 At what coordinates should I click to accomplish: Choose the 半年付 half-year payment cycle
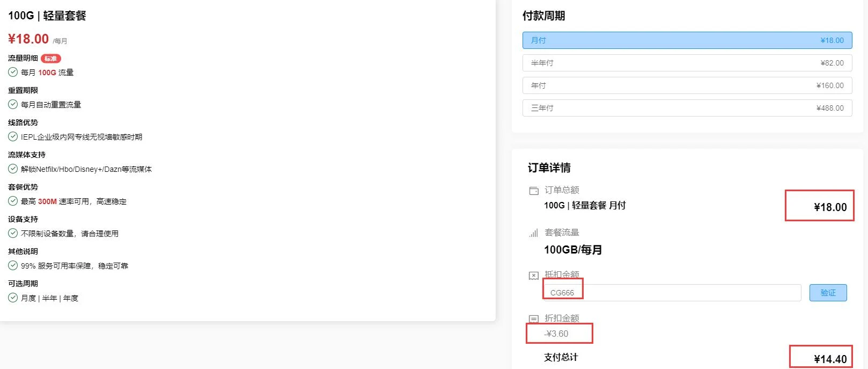pyautogui.click(x=687, y=63)
